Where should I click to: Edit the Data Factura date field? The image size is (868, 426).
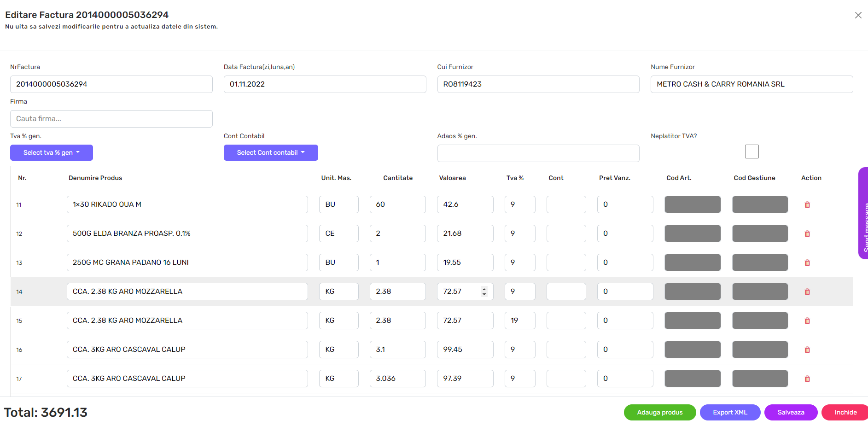[x=325, y=84]
